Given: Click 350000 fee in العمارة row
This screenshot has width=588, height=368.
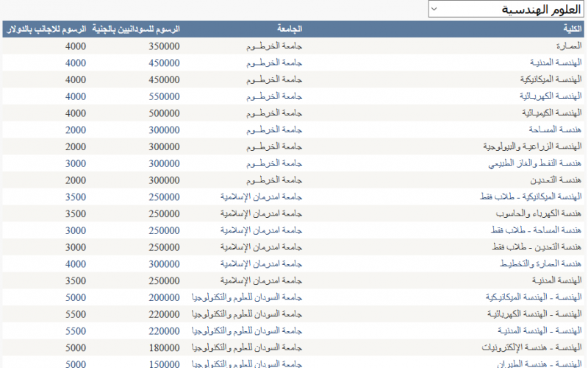Looking at the screenshot, I should click(164, 46).
